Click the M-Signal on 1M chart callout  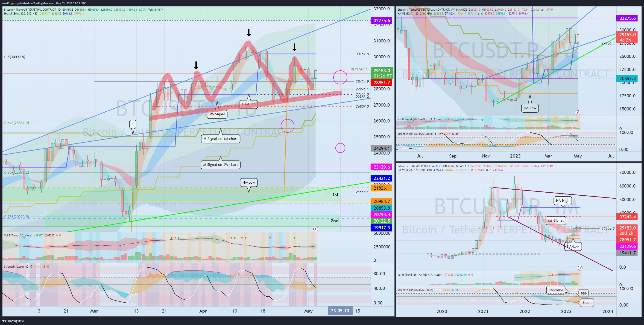[x=220, y=139]
